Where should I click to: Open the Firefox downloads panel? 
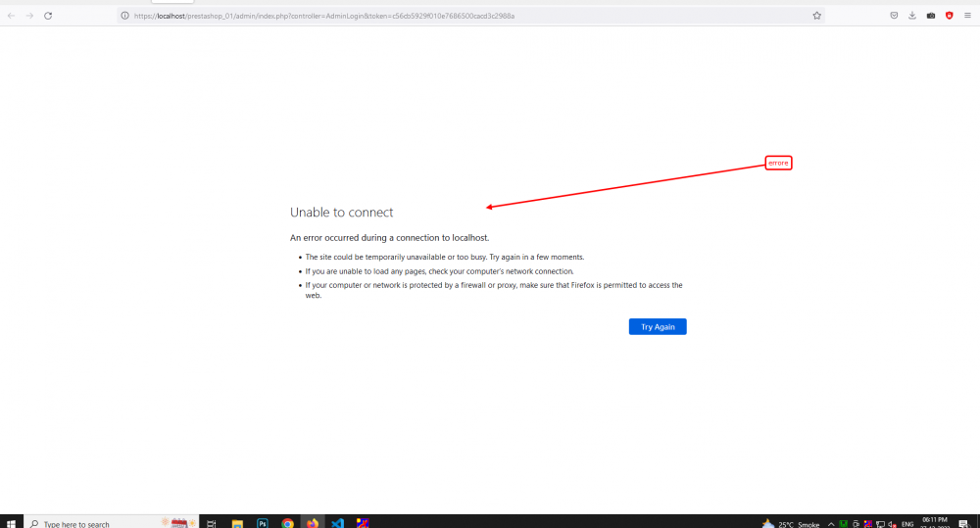pyautogui.click(x=912, y=16)
